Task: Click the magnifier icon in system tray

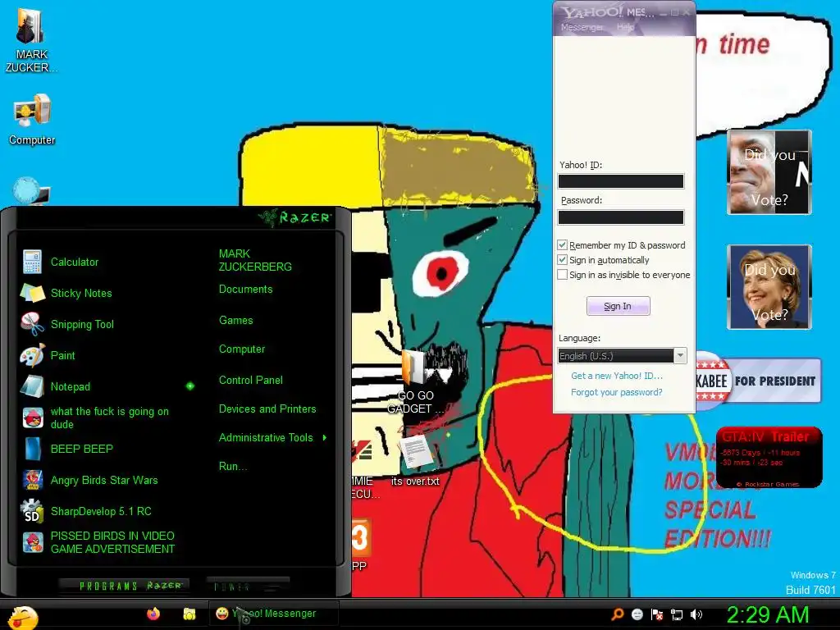Action: (617, 614)
